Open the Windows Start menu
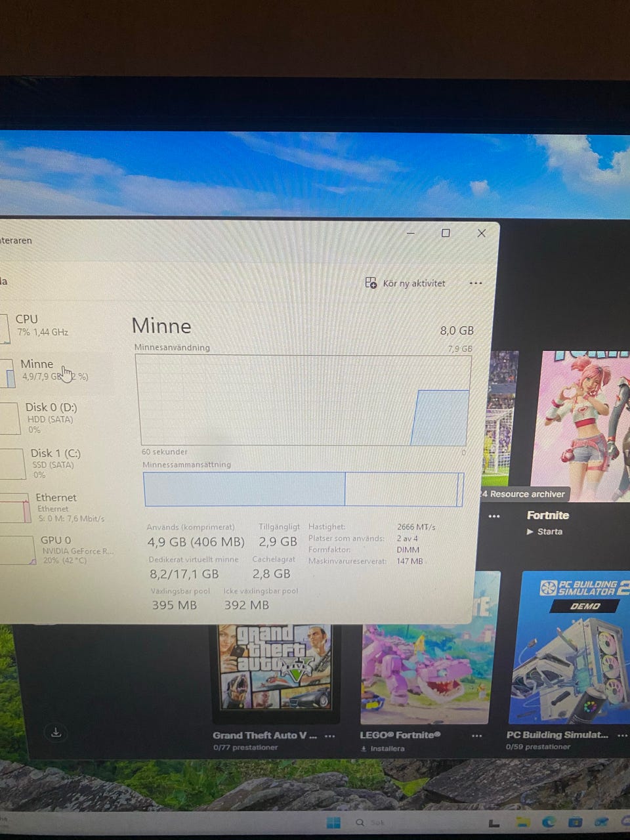The height and width of the screenshot is (840, 630). [x=333, y=823]
